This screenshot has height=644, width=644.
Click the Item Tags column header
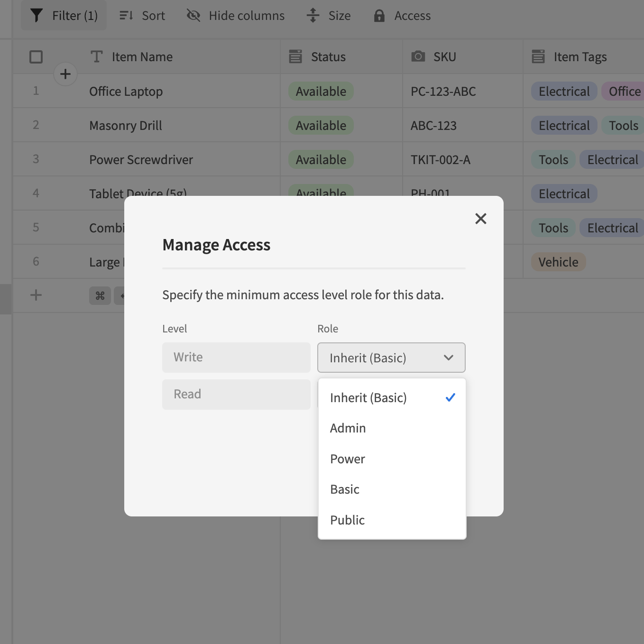click(x=580, y=57)
